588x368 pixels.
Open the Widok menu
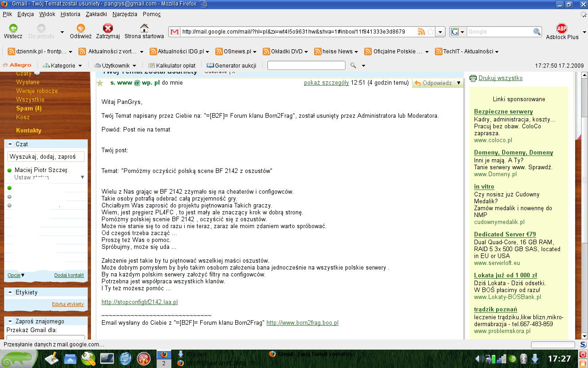[47, 14]
